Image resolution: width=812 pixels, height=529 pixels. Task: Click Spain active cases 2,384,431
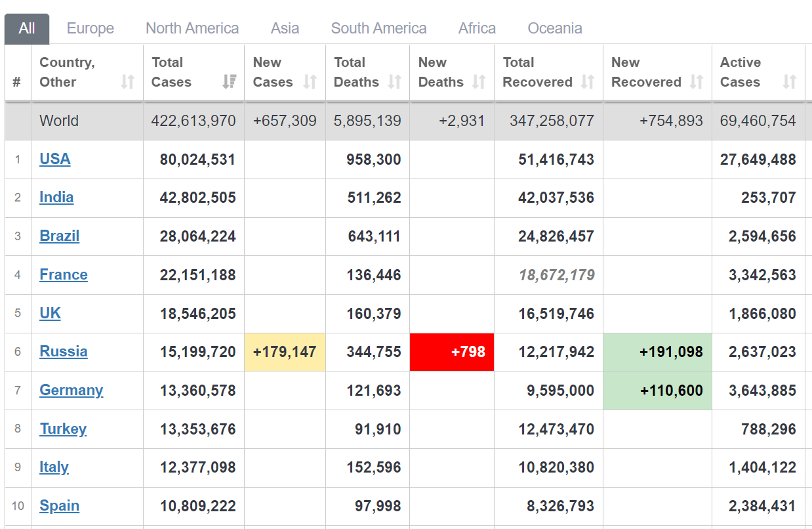point(762,506)
